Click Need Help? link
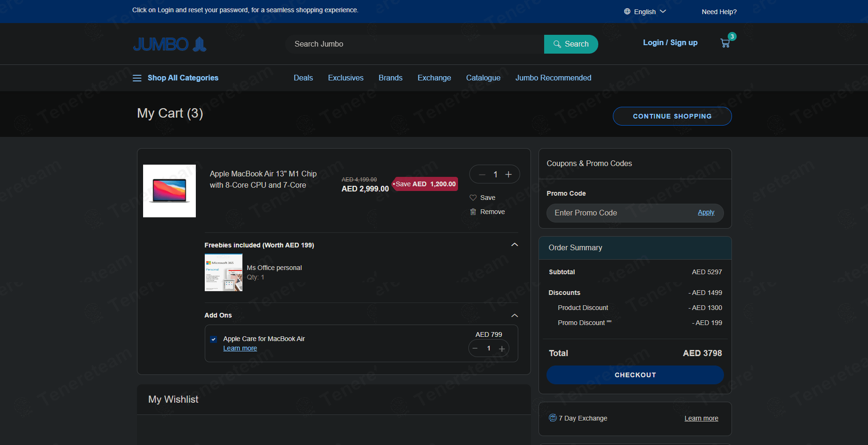This screenshot has width=868, height=445. (x=719, y=12)
